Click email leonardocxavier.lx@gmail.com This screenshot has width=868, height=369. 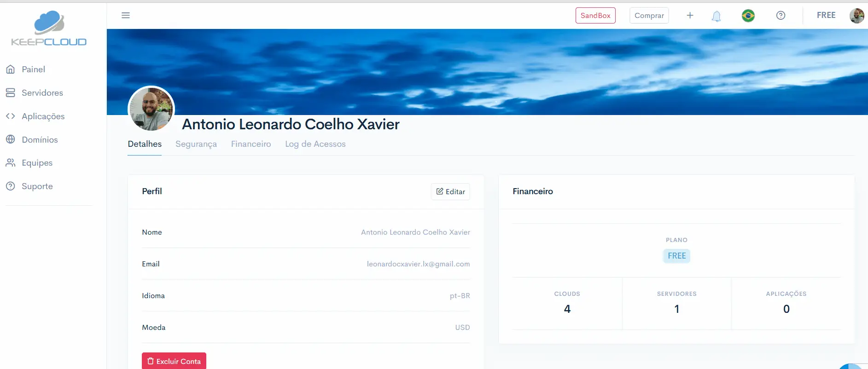(x=419, y=264)
